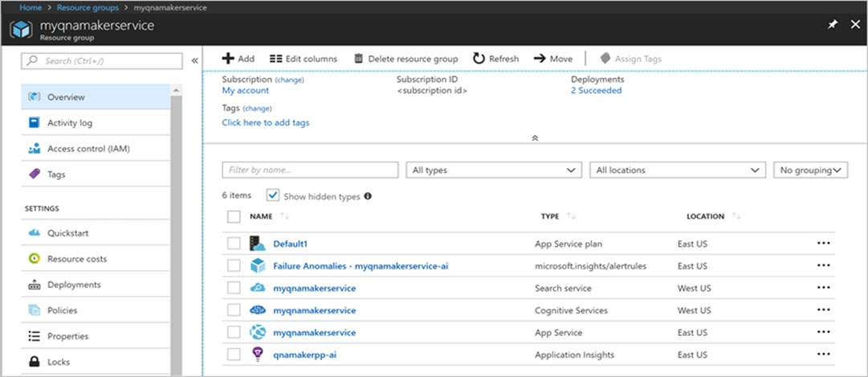Check the box for qnamakerpp-ai row
The image size is (868, 377).
pos(234,354)
